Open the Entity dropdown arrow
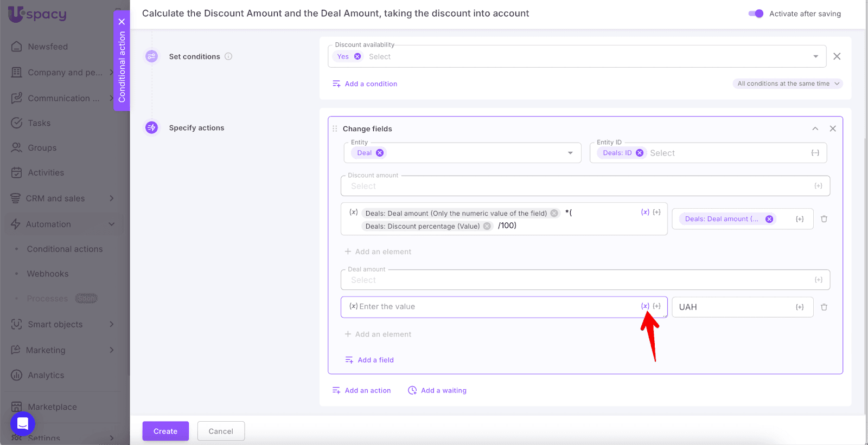868x445 pixels. pos(570,153)
